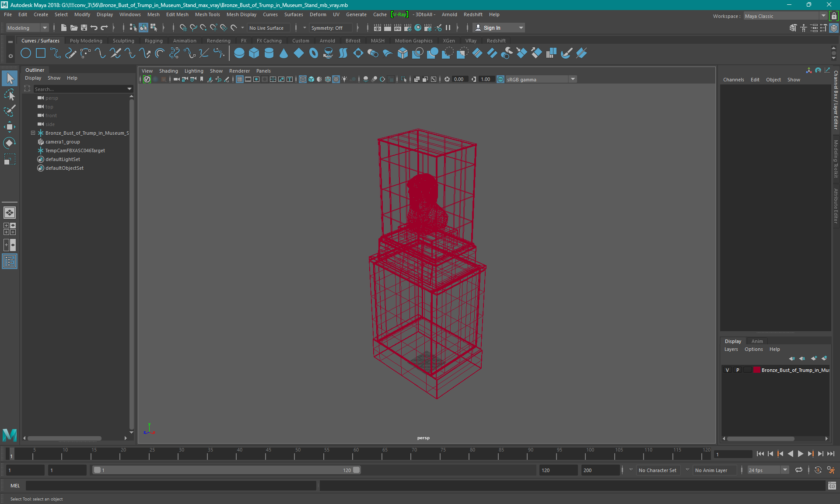Create a NURBS cone from shelf
The image size is (840, 504).
pyautogui.click(x=284, y=53)
